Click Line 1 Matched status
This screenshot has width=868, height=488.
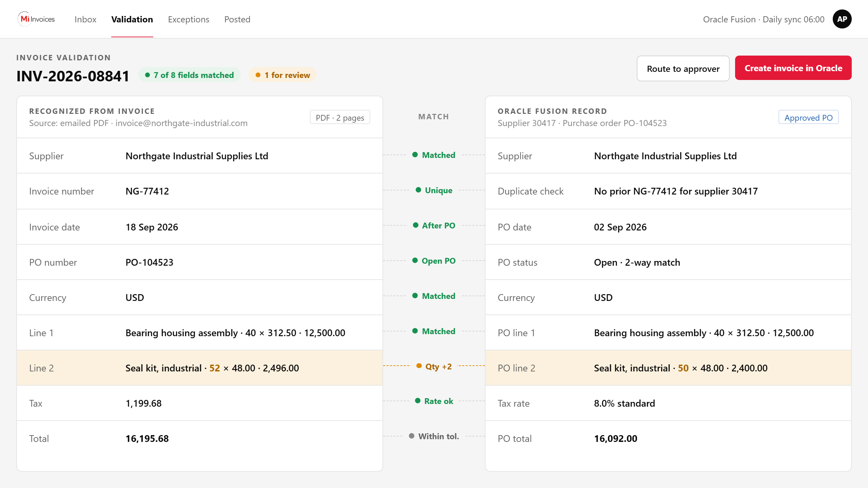click(434, 331)
